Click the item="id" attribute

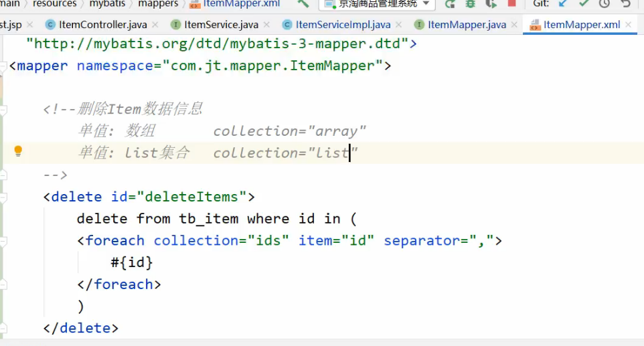pos(336,240)
